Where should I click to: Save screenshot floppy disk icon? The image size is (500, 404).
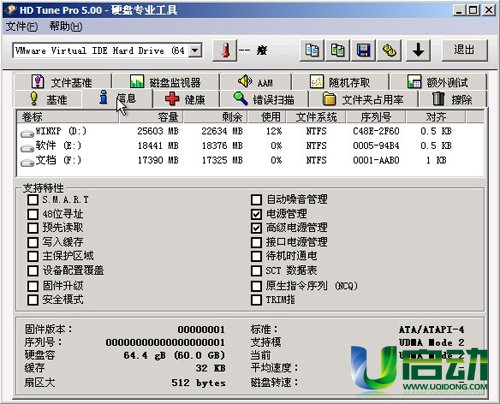[363, 51]
